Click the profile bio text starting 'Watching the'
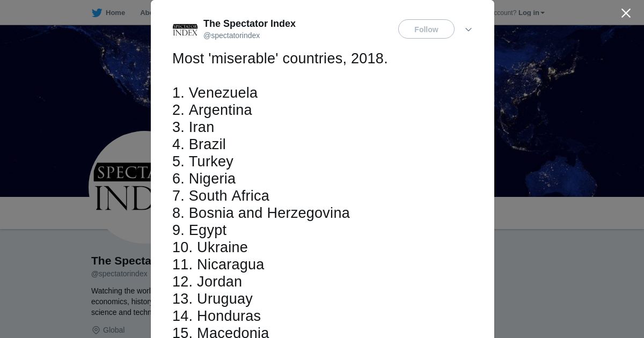Viewport: 644px width, 338px height. [x=121, y=302]
